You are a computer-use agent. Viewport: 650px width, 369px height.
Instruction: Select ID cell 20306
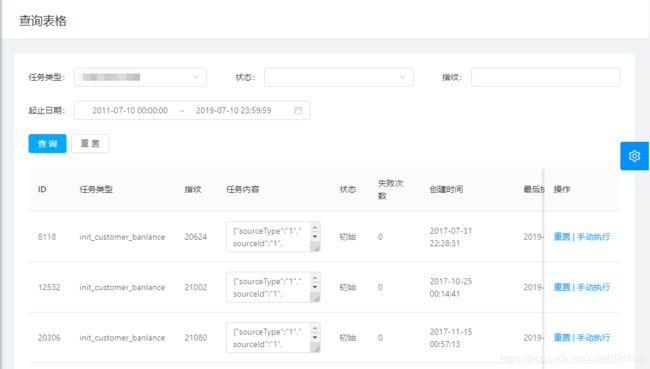click(x=49, y=337)
